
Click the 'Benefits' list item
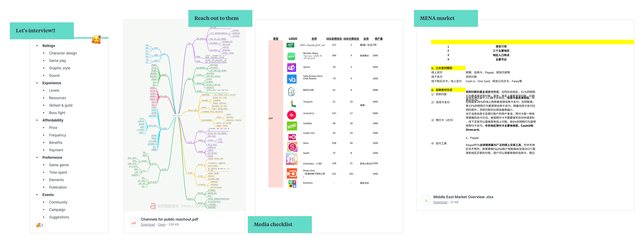point(56,143)
